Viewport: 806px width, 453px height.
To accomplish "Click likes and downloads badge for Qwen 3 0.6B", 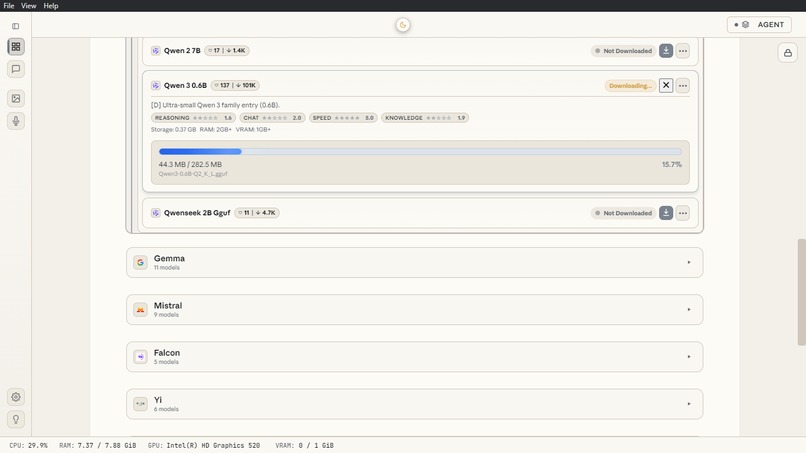I will point(235,85).
